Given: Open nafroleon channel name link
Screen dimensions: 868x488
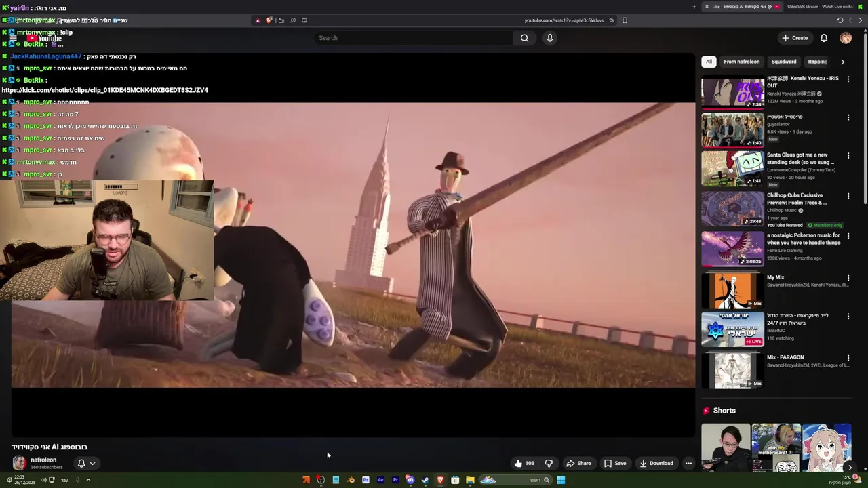Looking at the screenshot, I should click(43, 460).
